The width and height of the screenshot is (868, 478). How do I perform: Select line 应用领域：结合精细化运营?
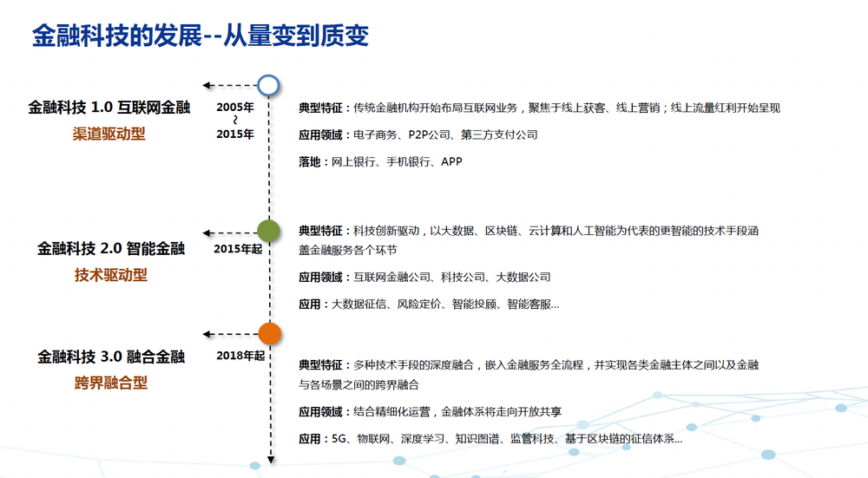point(431,411)
